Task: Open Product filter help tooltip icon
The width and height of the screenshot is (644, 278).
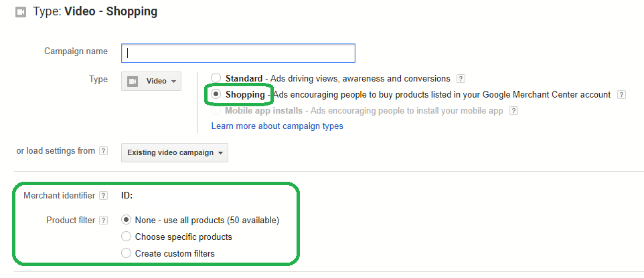Action: (x=103, y=220)
